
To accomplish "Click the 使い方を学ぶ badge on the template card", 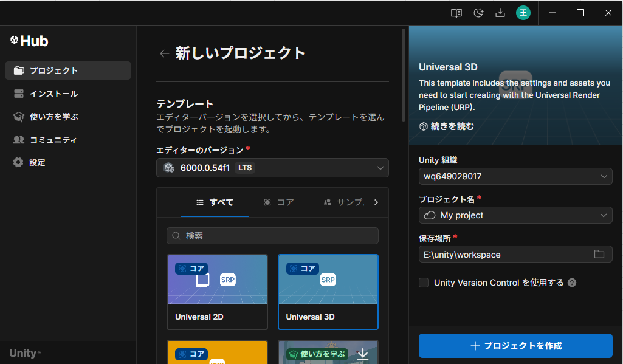I will click(x=317, y=354).
